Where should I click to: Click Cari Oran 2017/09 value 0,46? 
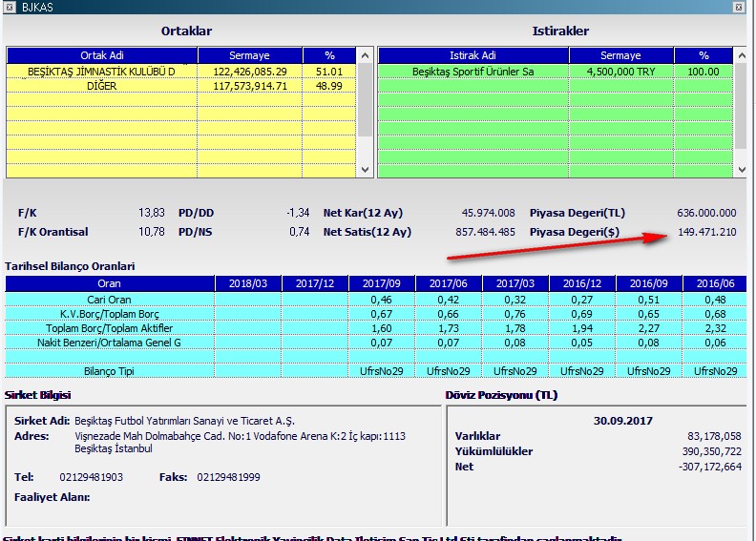tap(382, 300)
